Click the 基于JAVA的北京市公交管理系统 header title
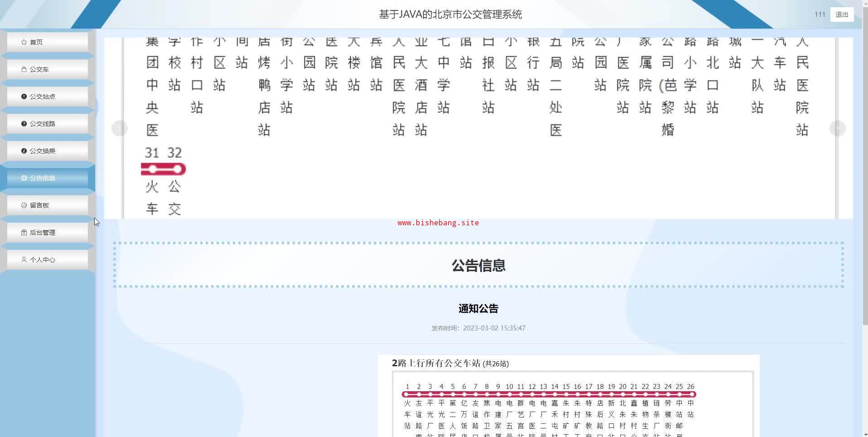This screenshot has height=437, width=868. (x=450, y=15)
